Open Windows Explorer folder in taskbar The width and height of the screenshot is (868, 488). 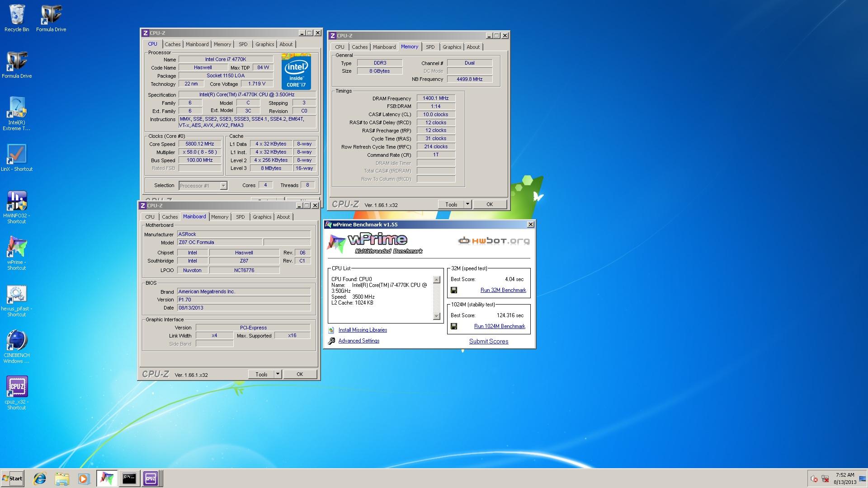click(62, 479)
